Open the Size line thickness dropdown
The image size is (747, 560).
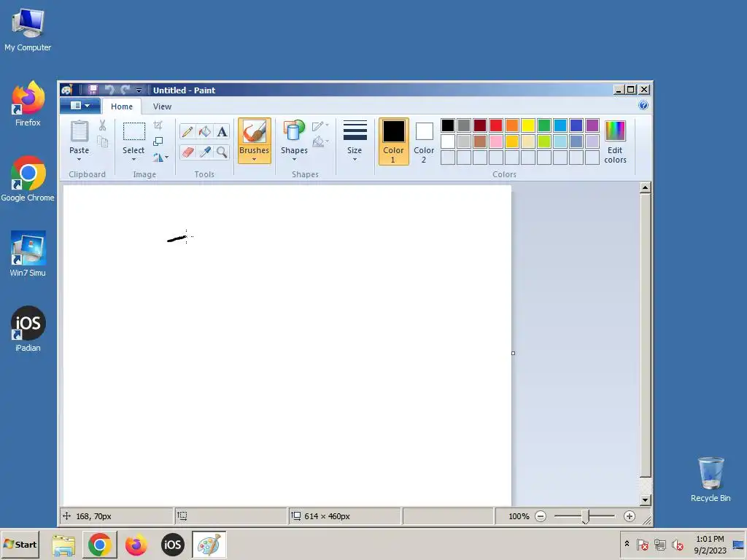355,141
